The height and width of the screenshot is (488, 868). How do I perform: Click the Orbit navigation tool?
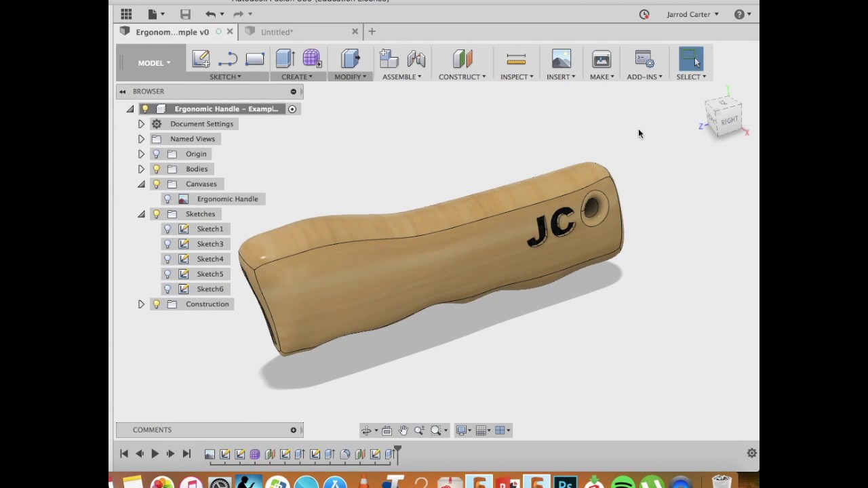pyautogui.click(x=366, y=430)
